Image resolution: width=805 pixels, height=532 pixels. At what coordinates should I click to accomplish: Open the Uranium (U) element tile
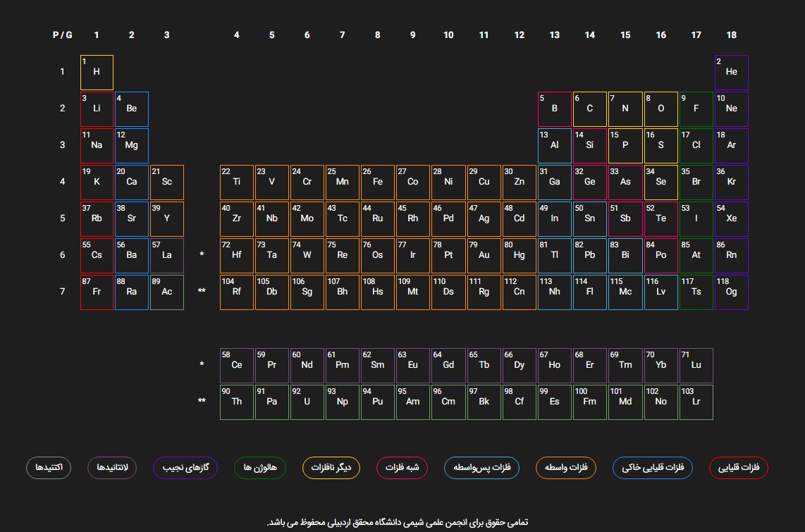pos(307,402)
